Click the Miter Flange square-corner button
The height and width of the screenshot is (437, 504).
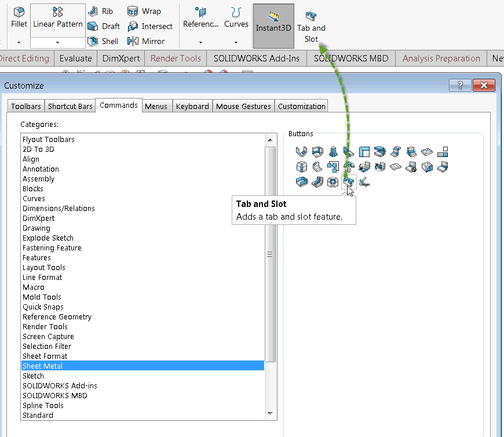point(364,151)
